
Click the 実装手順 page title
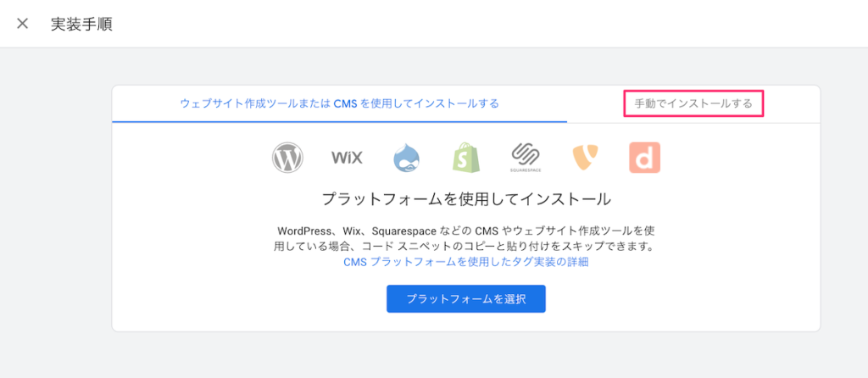(x=81, y=24)
